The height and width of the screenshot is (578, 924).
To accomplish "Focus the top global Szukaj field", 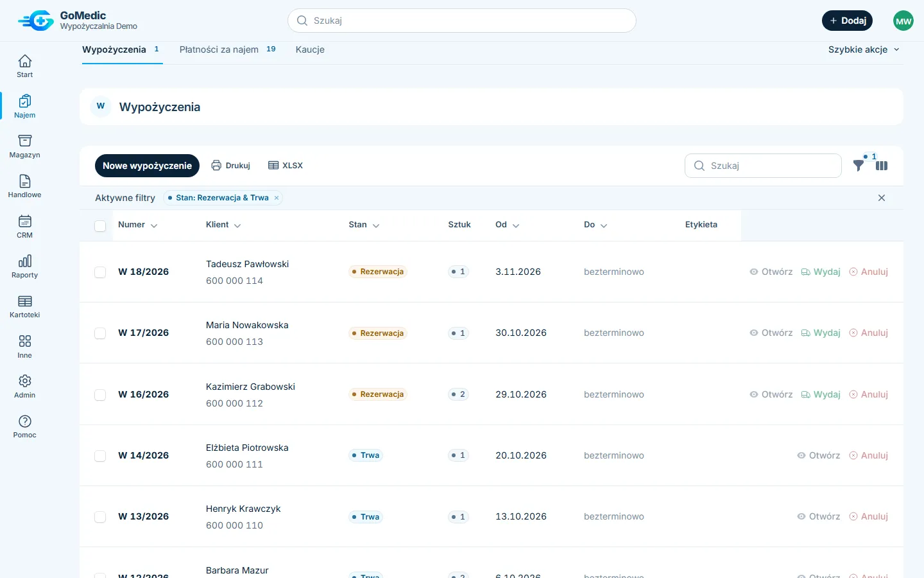I will [x=462, y=21].
